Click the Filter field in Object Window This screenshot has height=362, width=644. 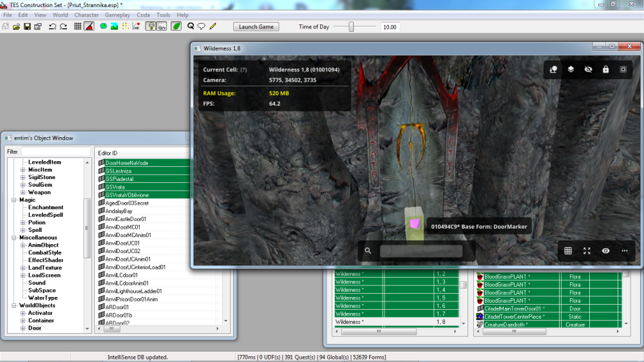pyautogui.click(x=55, y=151)
